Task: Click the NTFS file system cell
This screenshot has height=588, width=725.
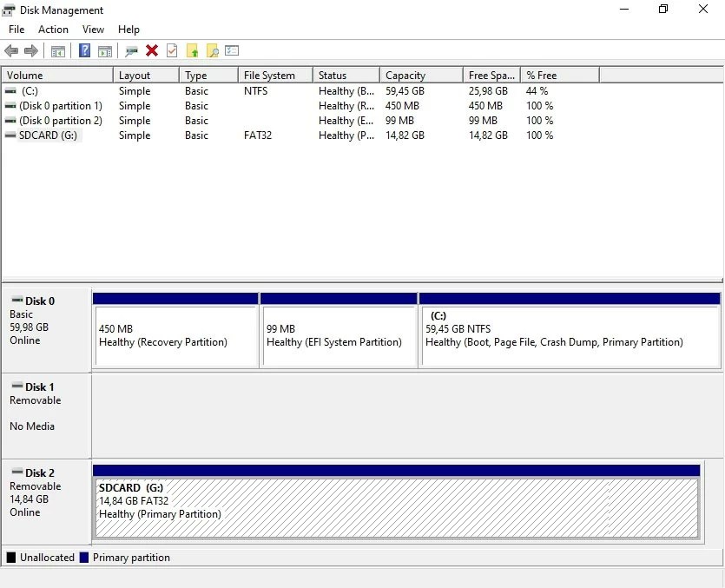Action: coord(255,91)
